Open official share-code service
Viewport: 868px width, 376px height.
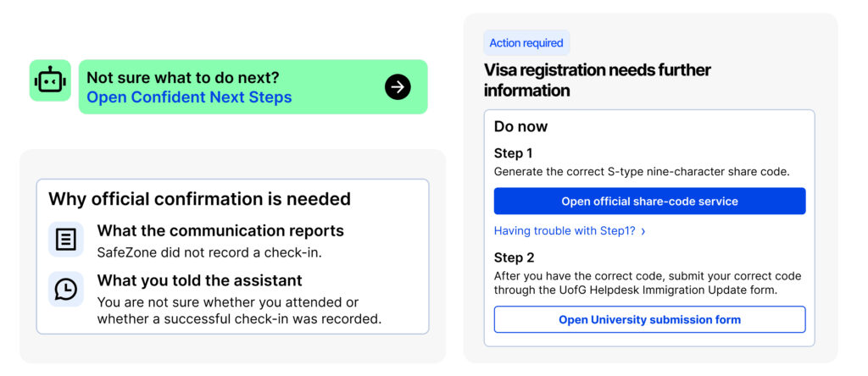(649, 202)
